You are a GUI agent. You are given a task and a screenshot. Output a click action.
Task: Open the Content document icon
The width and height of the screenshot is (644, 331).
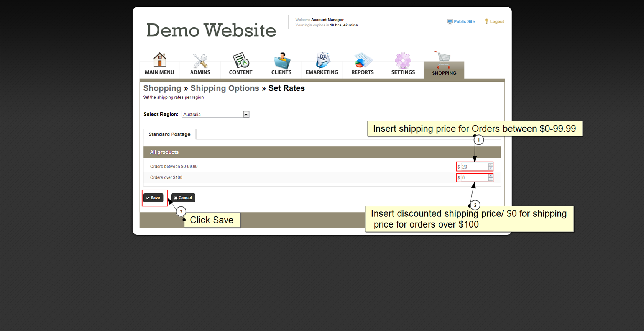[241, 61]
